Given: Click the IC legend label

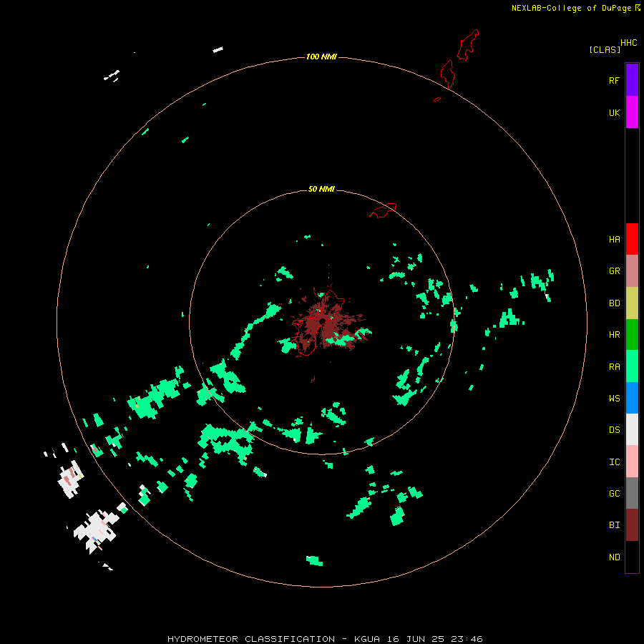Looking at the screenshot, I should click(614, 462).
